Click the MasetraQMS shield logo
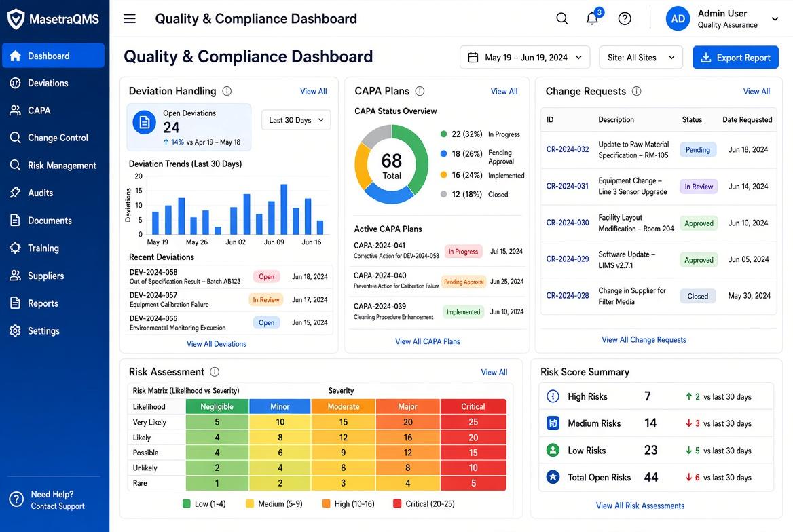This screenshot has height=532, width=793. point(16,19)
